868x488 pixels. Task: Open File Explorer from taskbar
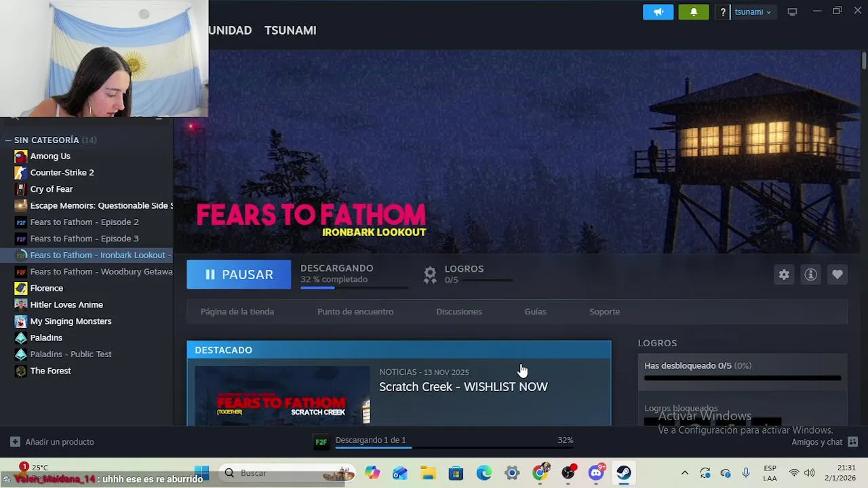click(x=428, y=472)
